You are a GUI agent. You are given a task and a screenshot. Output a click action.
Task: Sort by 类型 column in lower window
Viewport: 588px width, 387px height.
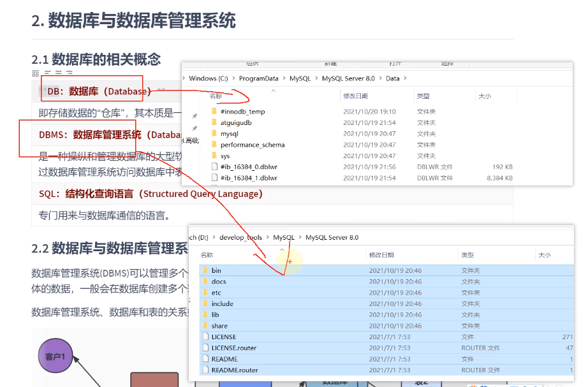coord(467,255)
